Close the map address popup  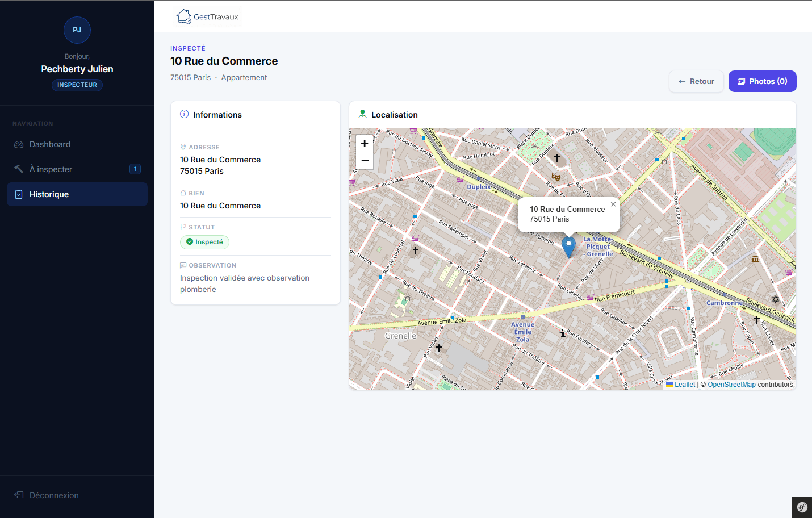click(x=613, y=204)
